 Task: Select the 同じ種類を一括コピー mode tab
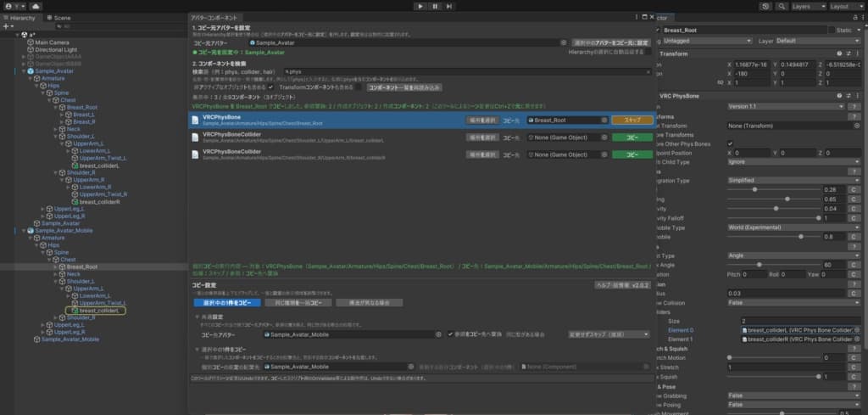(x=298, y=302)
